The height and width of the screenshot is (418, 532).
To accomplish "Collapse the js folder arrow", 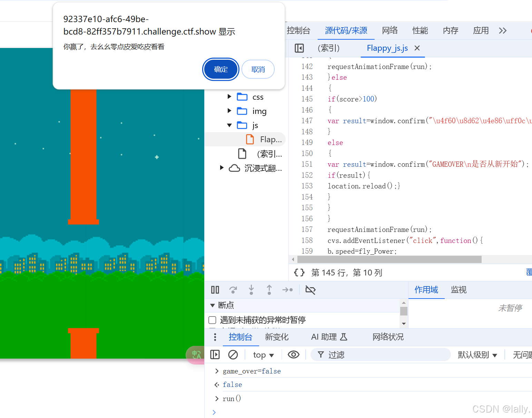I will point(229,125).
